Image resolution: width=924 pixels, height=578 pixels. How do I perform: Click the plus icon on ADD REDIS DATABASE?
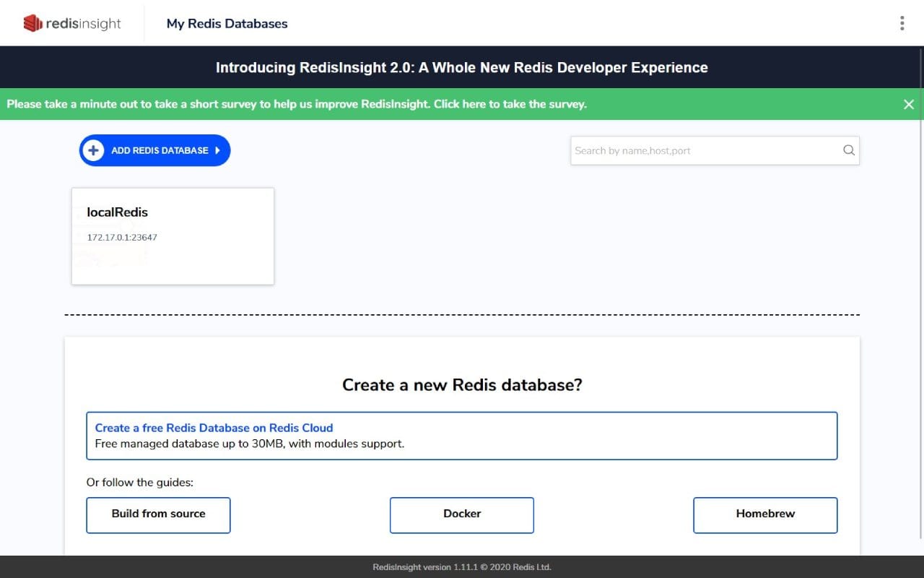(93, 150)
